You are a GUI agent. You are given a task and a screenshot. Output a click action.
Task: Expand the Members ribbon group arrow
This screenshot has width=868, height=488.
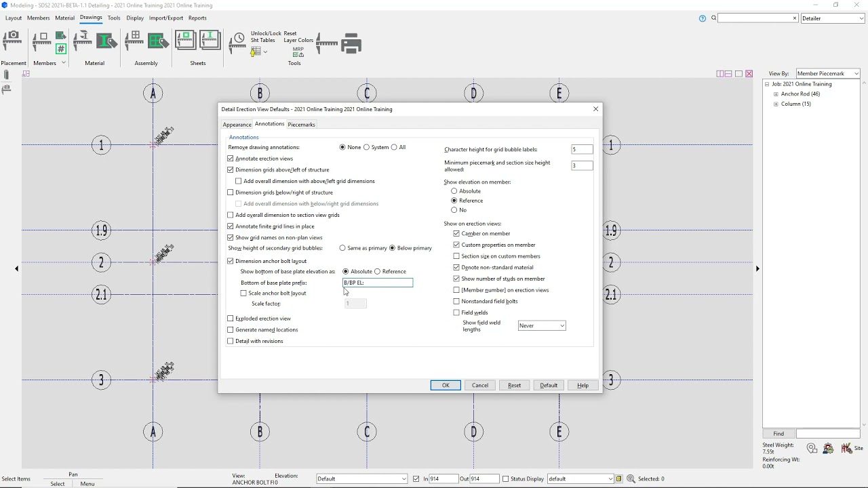(64, 63)
